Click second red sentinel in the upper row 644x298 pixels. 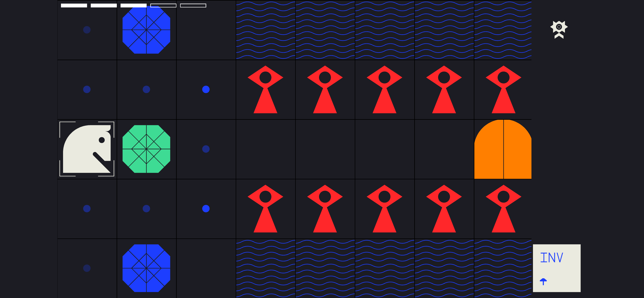click(x=325, y=89)
